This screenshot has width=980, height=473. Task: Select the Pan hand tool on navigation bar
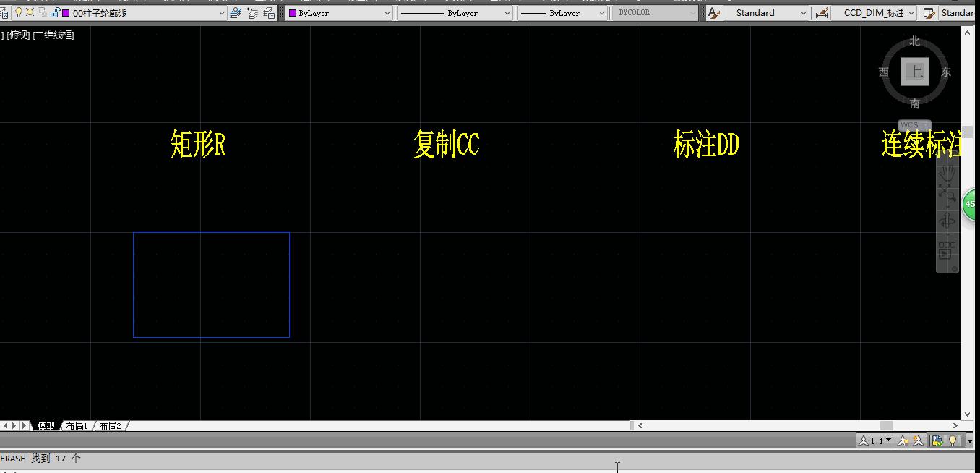pos(947,171)
